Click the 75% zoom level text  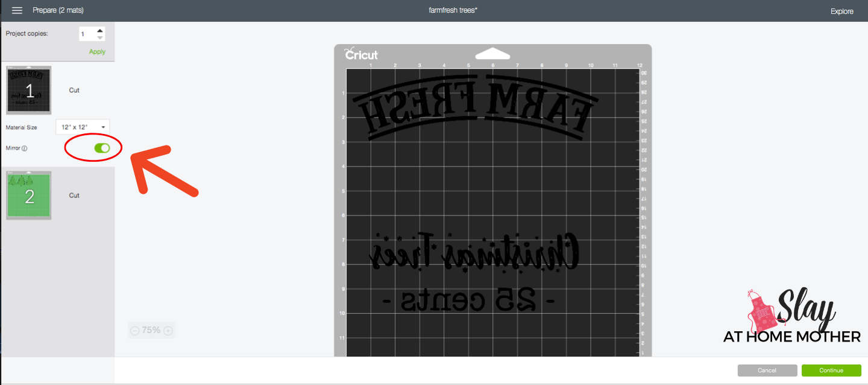click(151, 331)
